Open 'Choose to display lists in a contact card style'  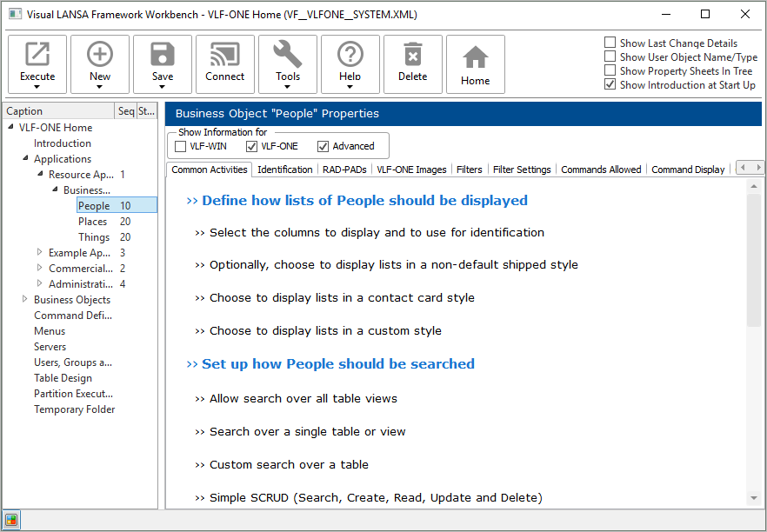(342, 297)
